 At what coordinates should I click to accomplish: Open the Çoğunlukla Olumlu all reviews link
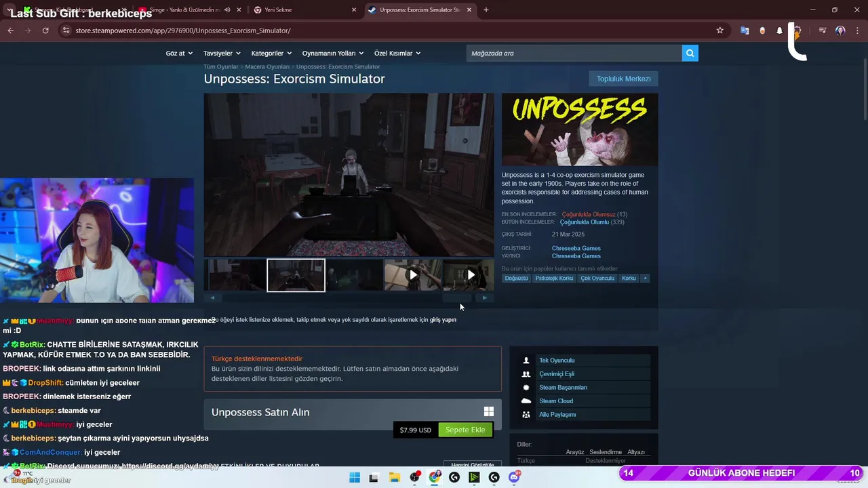pos(585,222)
